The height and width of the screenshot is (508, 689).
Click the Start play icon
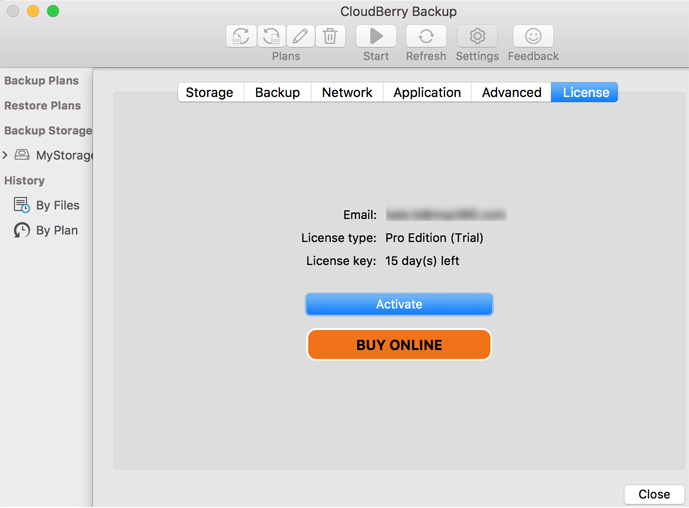coord(376,36)
